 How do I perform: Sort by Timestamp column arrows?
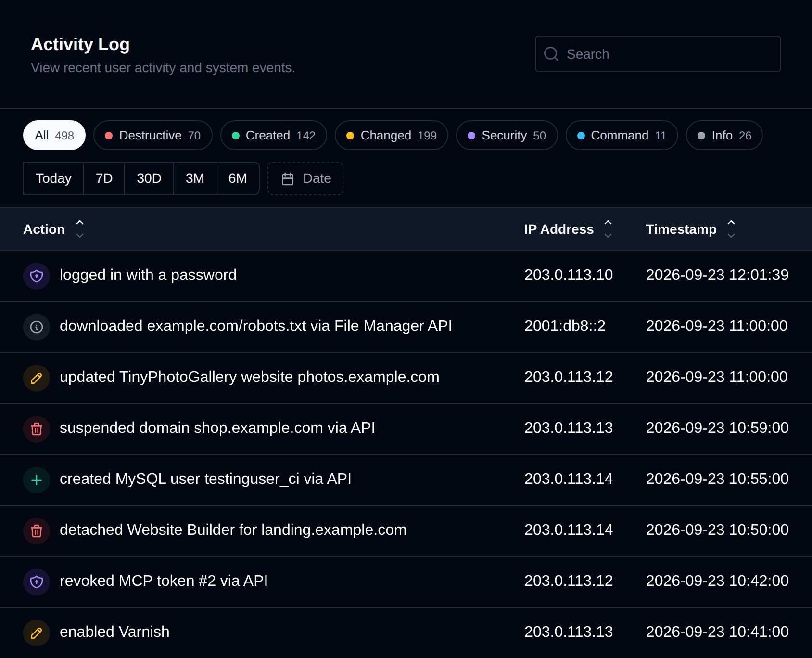731,229
